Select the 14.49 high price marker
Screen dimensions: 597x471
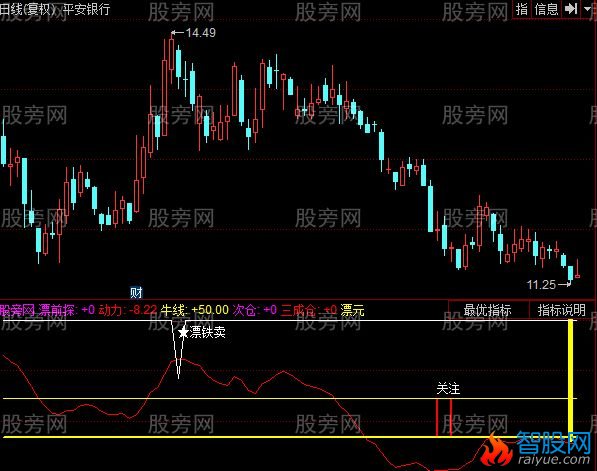point(193,33)
